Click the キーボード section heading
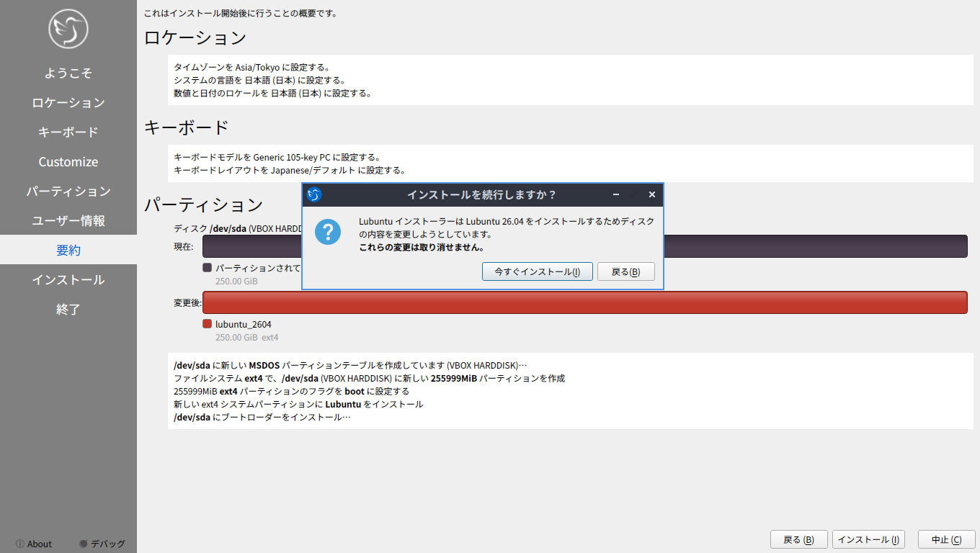This screenshot has height=553, width=980. tap(187, 127)
